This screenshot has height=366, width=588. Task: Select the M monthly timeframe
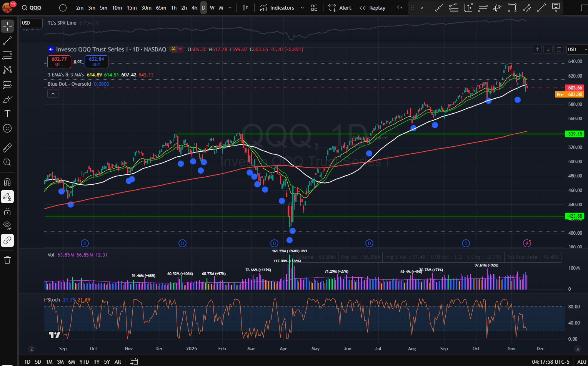tap(221, 8)
